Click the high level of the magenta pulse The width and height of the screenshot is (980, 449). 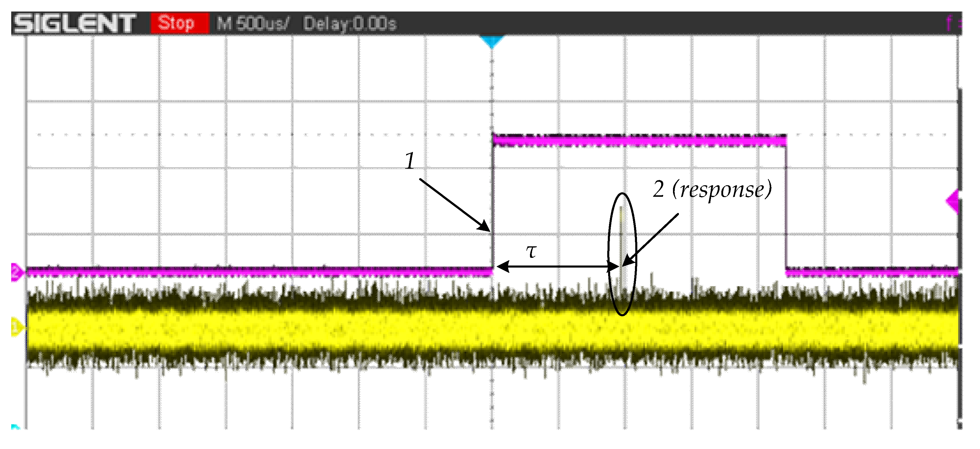point(639,140)
